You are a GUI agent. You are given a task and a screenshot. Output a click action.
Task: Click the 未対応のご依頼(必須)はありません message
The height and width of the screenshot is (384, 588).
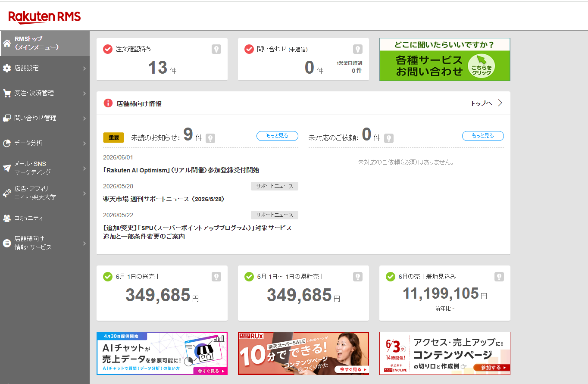[406, 162]
